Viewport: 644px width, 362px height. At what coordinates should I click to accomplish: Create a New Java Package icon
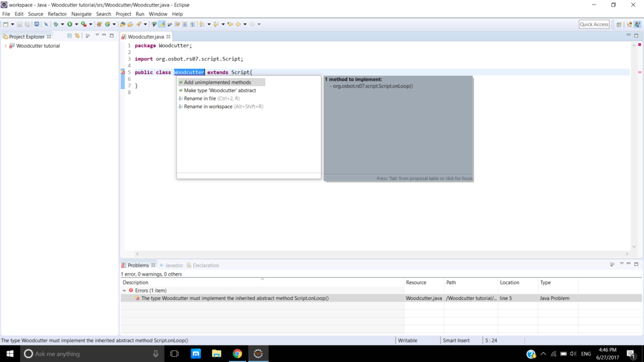(99, 24)
